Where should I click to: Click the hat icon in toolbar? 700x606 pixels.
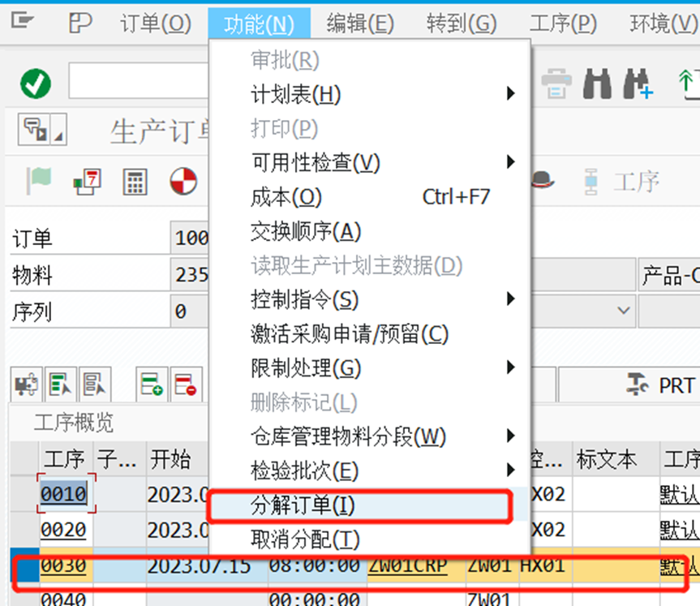[543, 180]
